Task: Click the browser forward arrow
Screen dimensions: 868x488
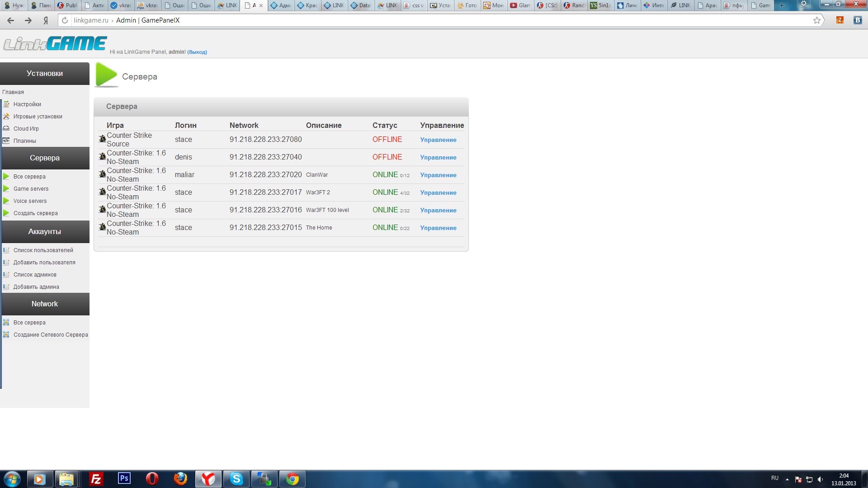Action: [28, 20]
